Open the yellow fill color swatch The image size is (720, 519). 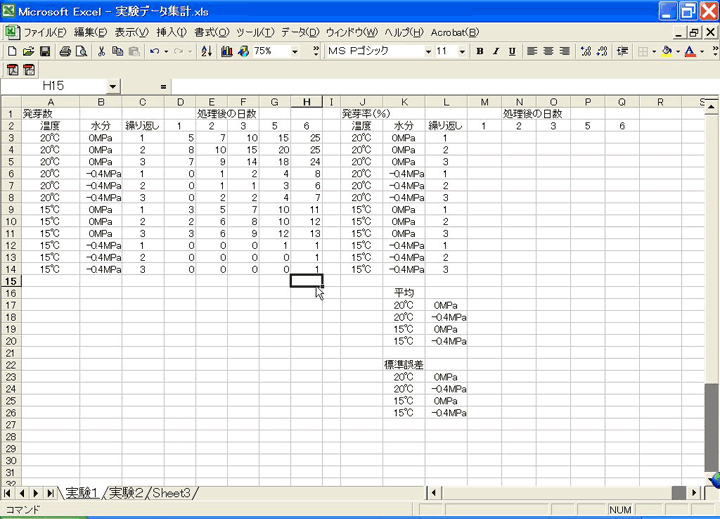point(666,51)
